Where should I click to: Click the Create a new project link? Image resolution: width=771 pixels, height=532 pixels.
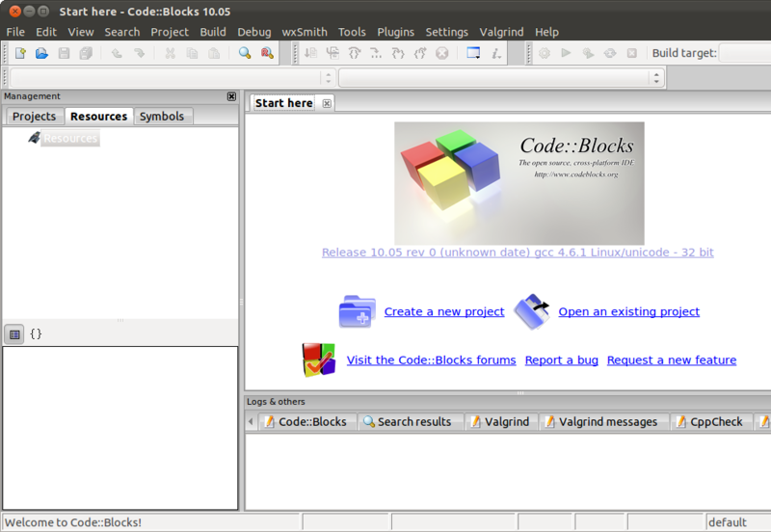(x=444, y=311)
